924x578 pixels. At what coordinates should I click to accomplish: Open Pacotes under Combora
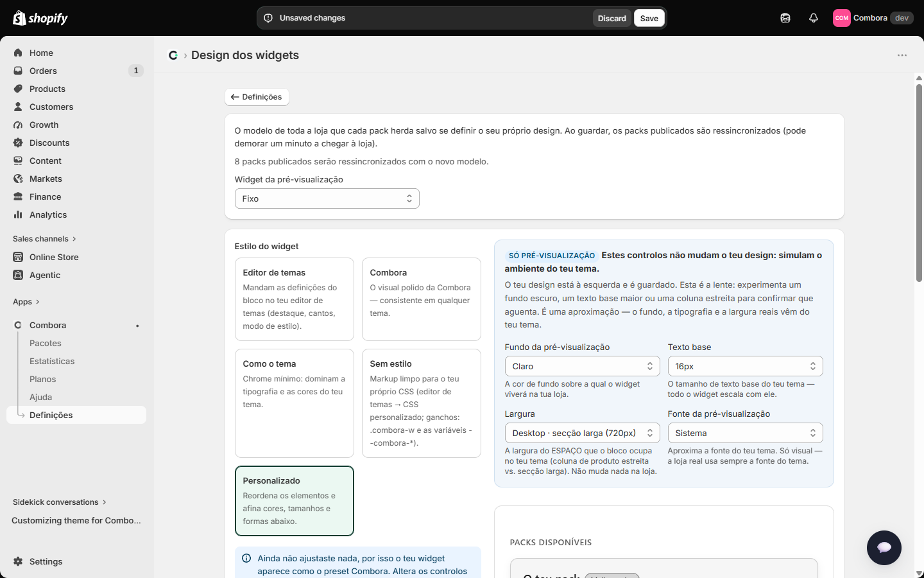coord(46,343)
